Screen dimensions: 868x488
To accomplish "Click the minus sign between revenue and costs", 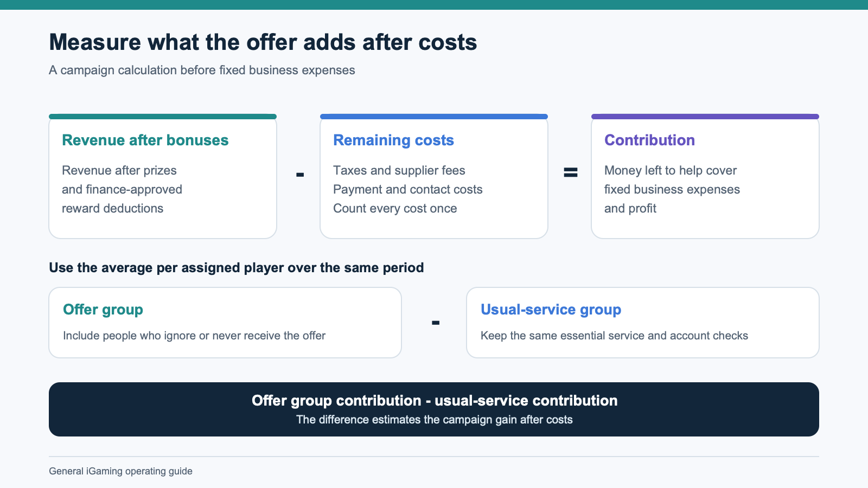I will pyautogui.click(x=300, y=174).
